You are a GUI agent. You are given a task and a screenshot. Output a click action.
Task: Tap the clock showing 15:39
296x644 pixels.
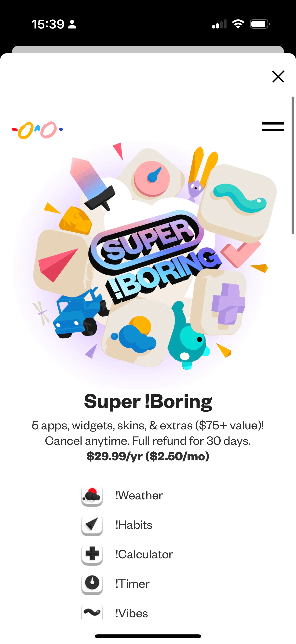49,24
